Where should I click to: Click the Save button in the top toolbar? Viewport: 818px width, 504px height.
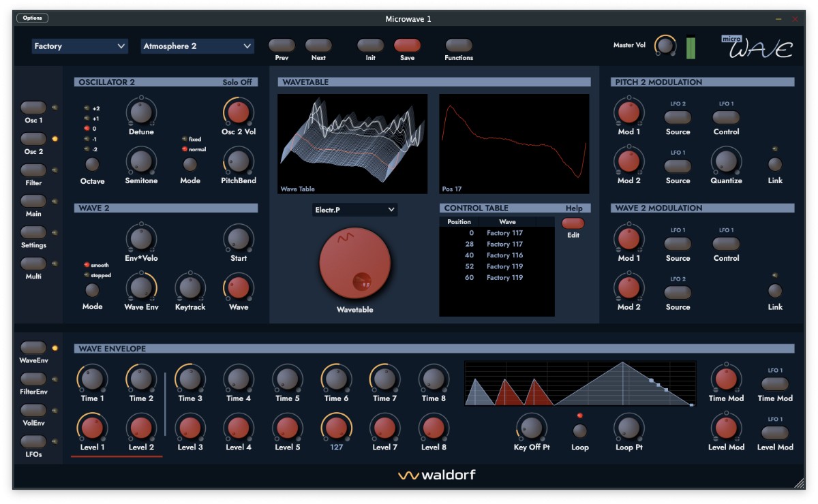point(407,44)
